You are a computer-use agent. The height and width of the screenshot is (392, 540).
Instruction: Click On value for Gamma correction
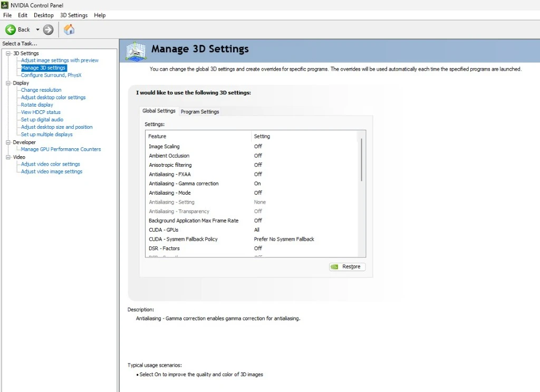pos(257,184)
